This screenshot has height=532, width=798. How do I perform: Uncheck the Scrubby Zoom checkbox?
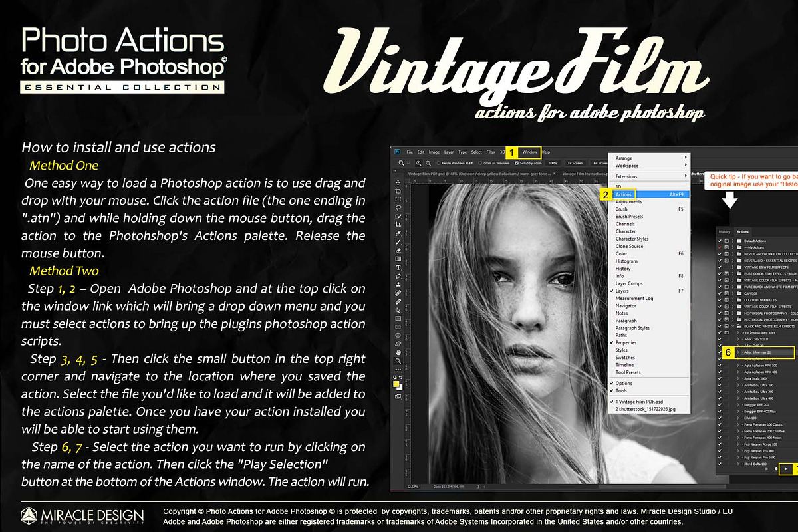click(517, 163)
